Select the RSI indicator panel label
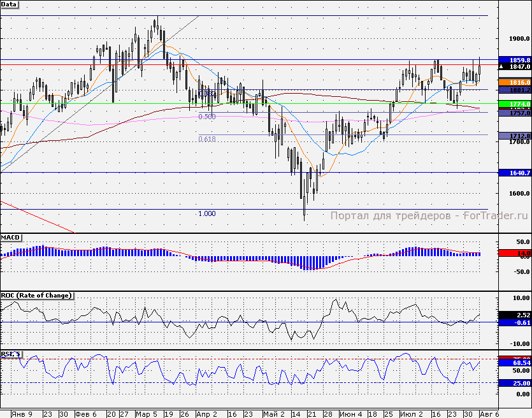Image resolution: width=532 pixels, height=418 pixels. [x=10, y=354]
